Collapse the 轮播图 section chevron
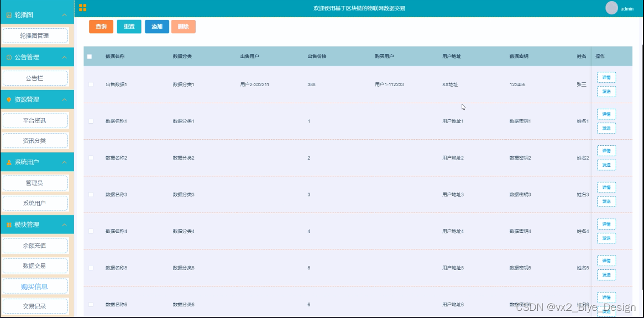 (x=65, y=15)
